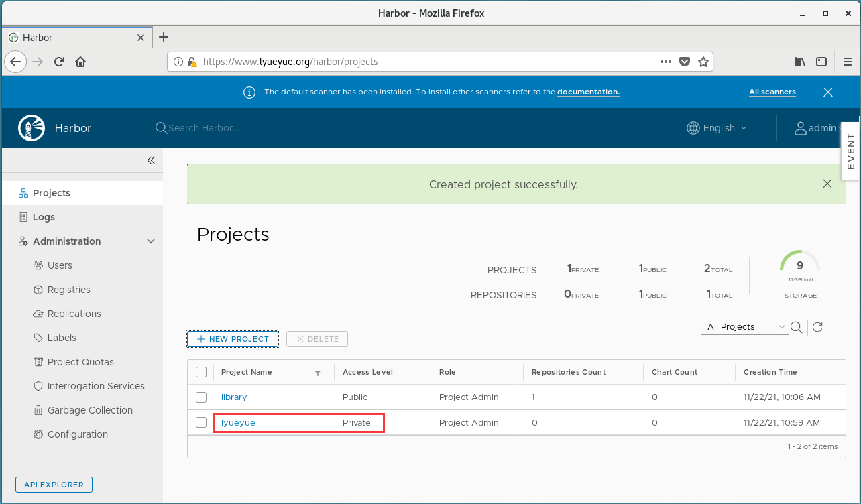Close the 'Created project successfully' message
The width and height of the screenshot is (861, 504).
[827, 184]
